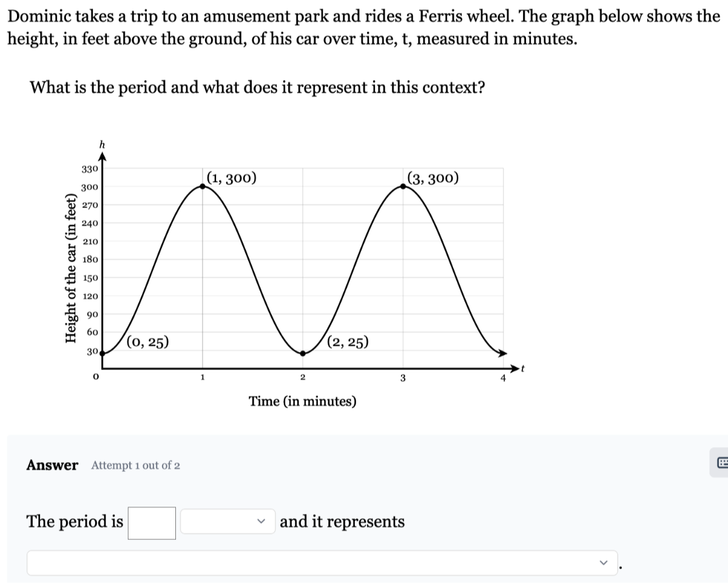Click the 'Attempt 1 out of 2' text
Viewport: 728px width, 583px height.
coord(135,466)
